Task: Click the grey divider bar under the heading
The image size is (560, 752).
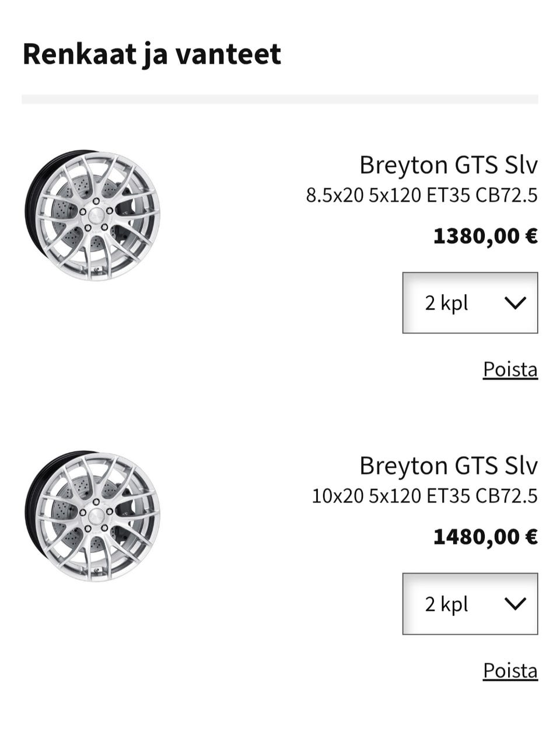Action: point(280,99)
